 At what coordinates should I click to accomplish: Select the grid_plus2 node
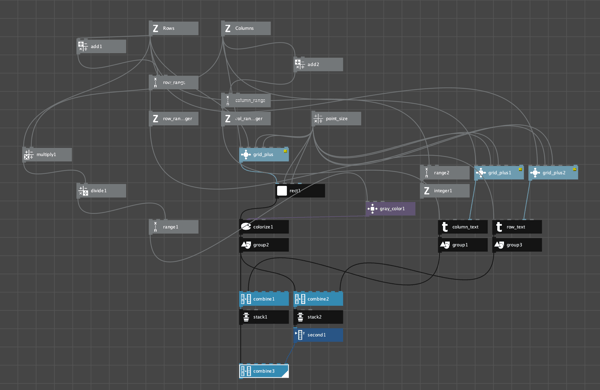pyautogui.click(x=553, y=173)
